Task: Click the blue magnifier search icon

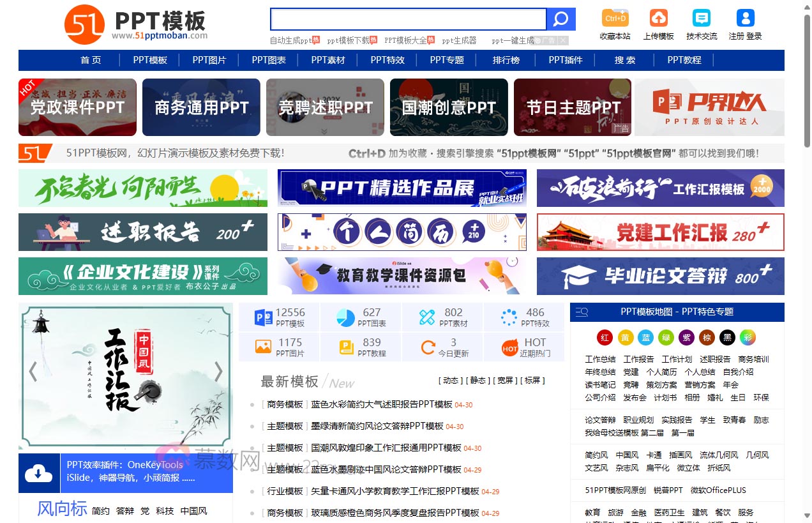Action: 560,19
